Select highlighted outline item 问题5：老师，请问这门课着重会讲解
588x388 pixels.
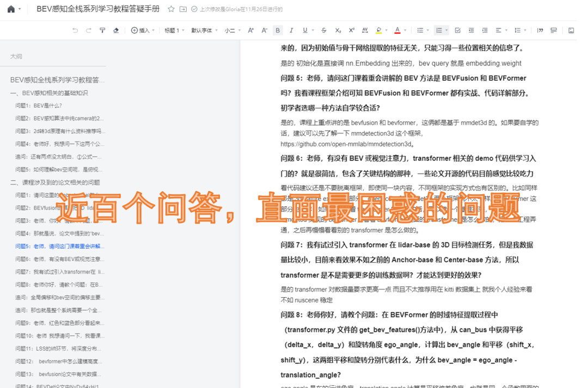coord(60,247)
